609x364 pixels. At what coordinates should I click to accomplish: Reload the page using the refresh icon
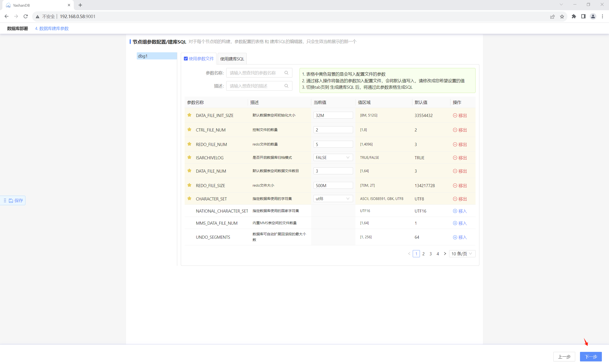(25, 16)
